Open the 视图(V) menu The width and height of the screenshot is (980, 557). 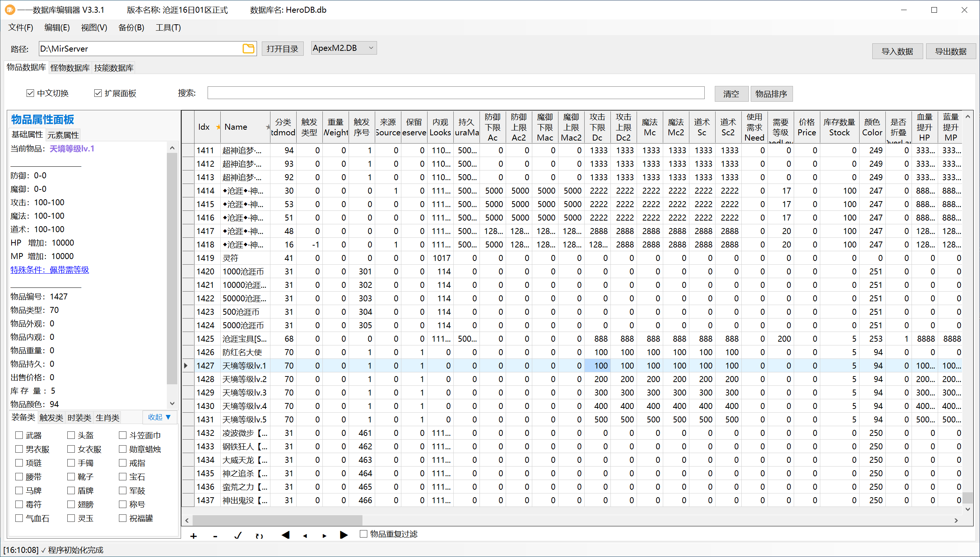pyautogui.click(x=94, y=28)
